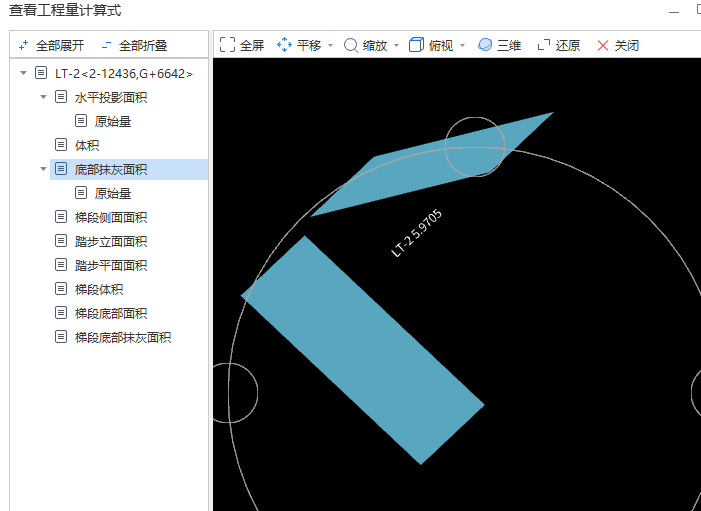Image resolution: width=701 pixels, height=511 pixels.
Task: Open the 缩放 dropdown arrow
Action: point(396,45)
